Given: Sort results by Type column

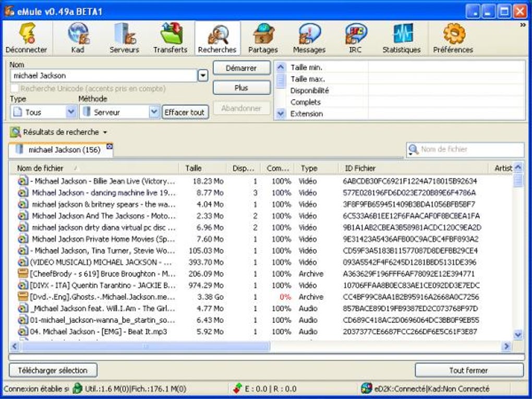Looking at the screenshot, I should [x=317, y=168].
